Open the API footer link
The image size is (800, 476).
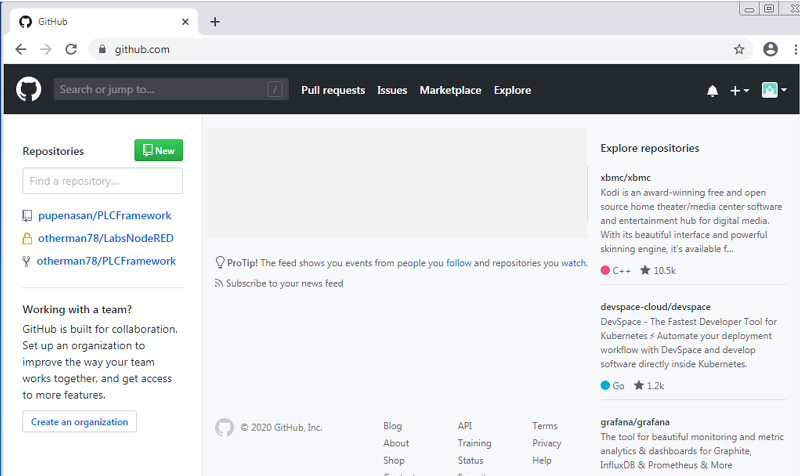tap(465, 426)
